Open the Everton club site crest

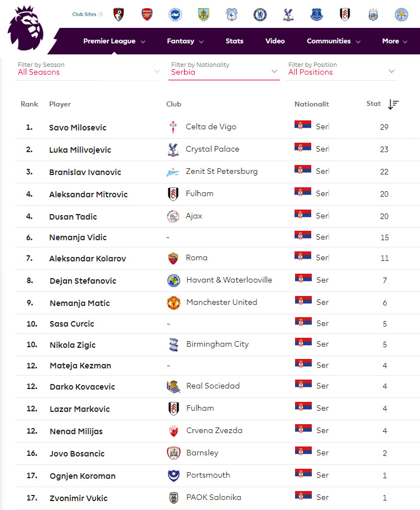(316, 14)
